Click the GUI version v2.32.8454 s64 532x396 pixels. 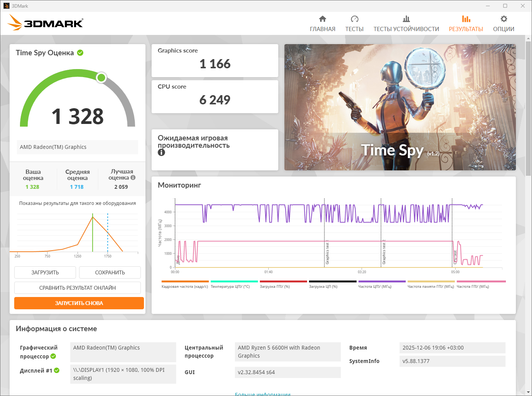pos(288,372)
